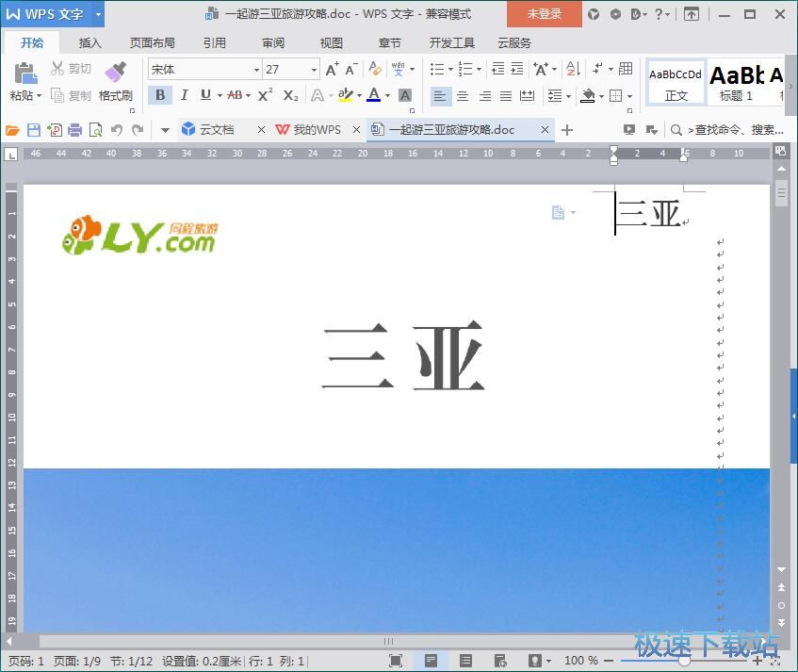This screenshot has width=798, height=672.
Task: Switch to the 插入 (Insert) tab
Action: coord(90,43)
